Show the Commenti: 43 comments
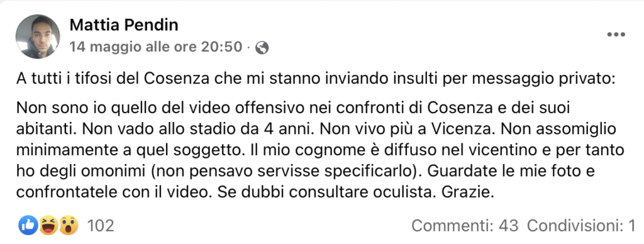Viewport: 644px width, 244px height. [x=465, y=226]
